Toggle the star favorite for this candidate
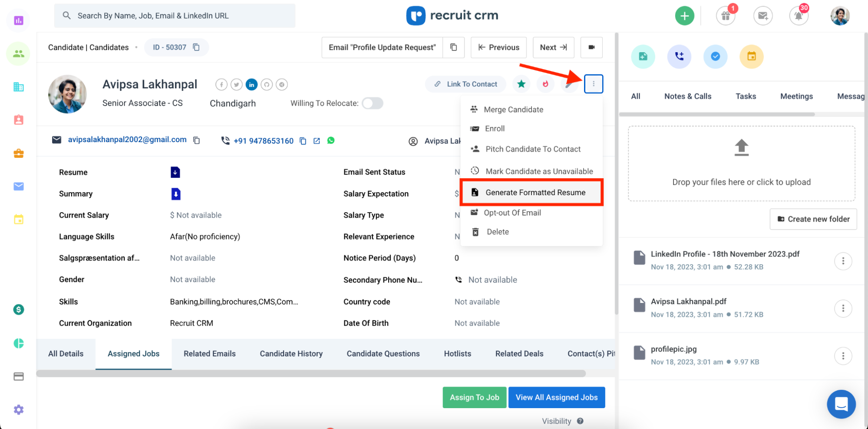This screenshot has height=429, width=868. tap(521, 84)
